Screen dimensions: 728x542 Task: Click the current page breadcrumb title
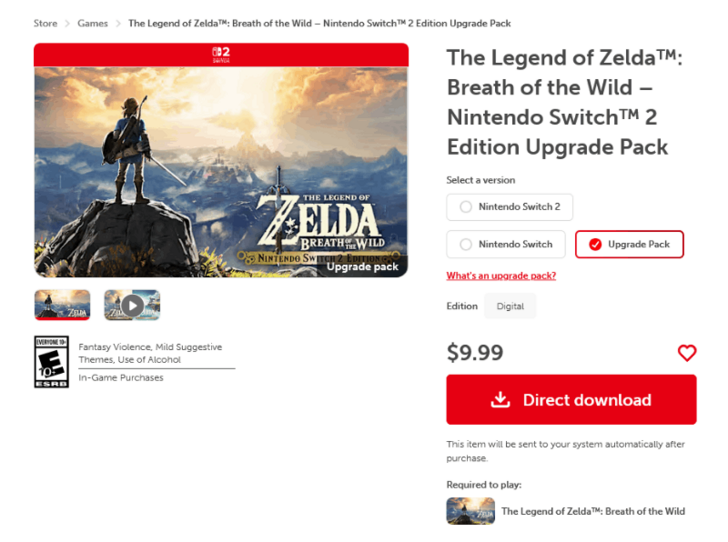click(319, 23)
